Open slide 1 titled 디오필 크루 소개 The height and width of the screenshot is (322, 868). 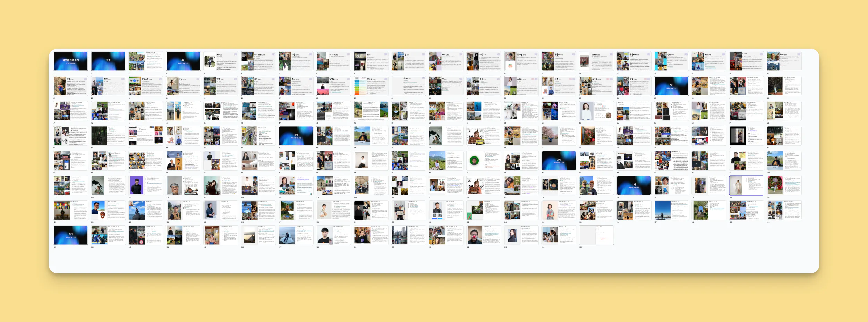coord(70,61)
